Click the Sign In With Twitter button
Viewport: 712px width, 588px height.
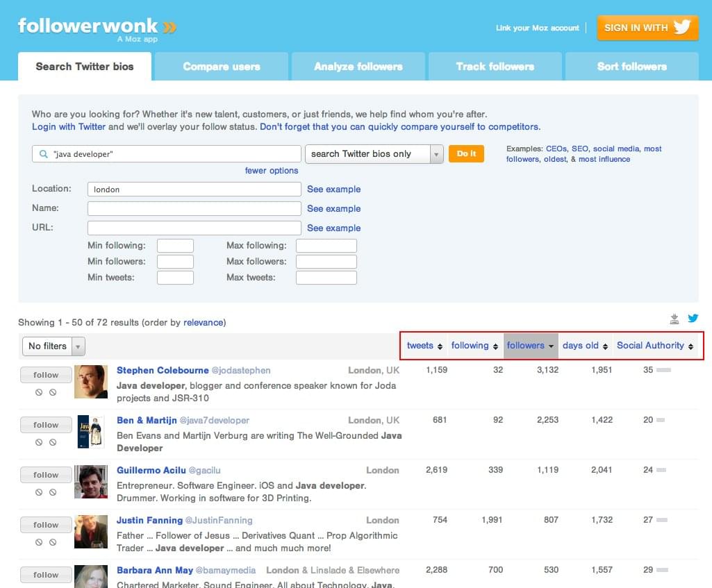(647, 28)
